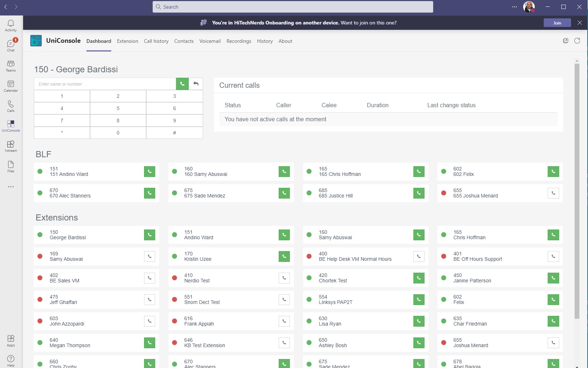Screen dimensions: 588x368
Task: Select the UniConsole app icon in sidebar
Action: (11, 126)
